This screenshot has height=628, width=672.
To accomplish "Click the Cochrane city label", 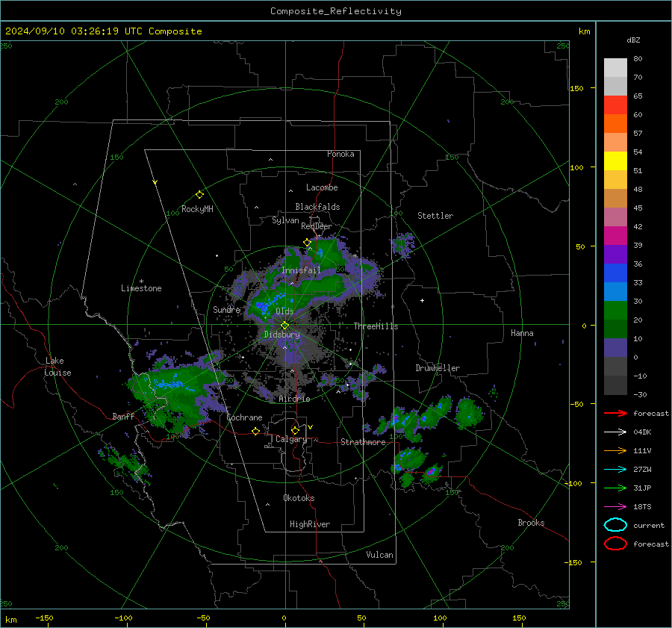I will coord(244,417).
